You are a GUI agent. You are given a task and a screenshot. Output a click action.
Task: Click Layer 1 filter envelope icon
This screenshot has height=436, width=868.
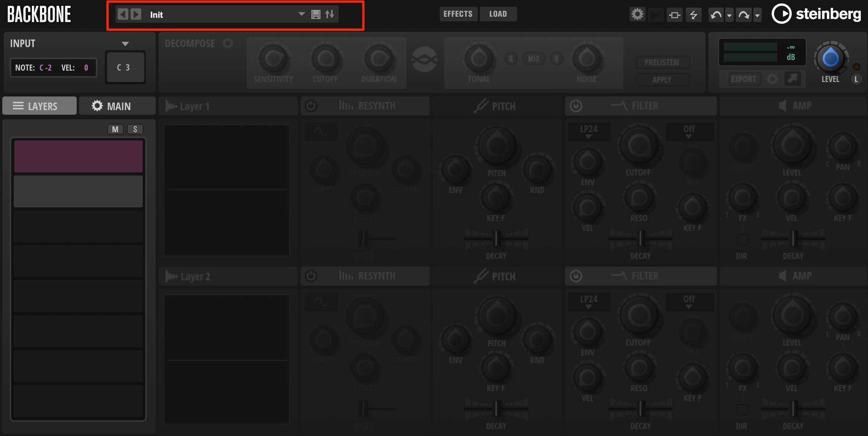click(x=619, y=105)
